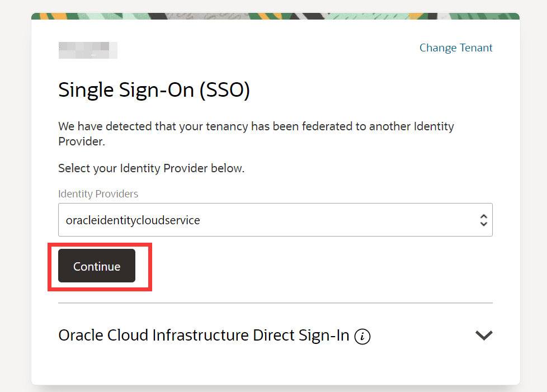Viewport: 547px width, 392px height.
Task: Open the Identity Providers dropdown
Action: coord(275,220)
